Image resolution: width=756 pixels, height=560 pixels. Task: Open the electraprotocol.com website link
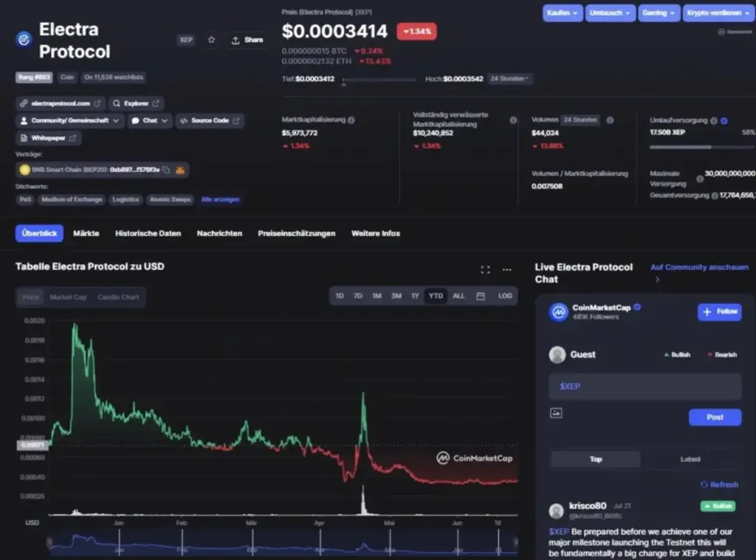pos(61,103)
